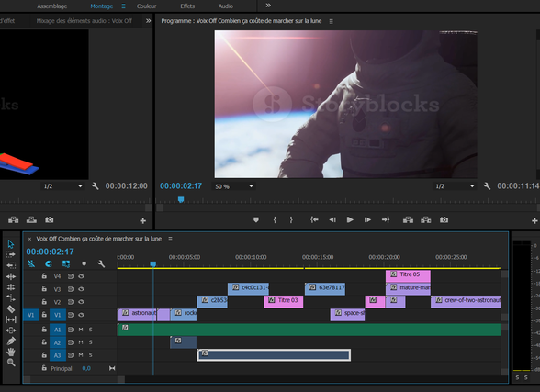540x392 pixels.
Task: Click the Lift button in Program monitor
Action: (x=408, y=220)
